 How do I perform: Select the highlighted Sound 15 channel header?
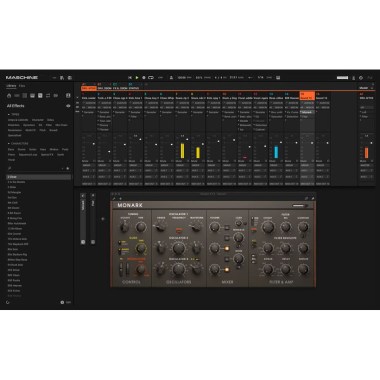(x=307, y=96)
